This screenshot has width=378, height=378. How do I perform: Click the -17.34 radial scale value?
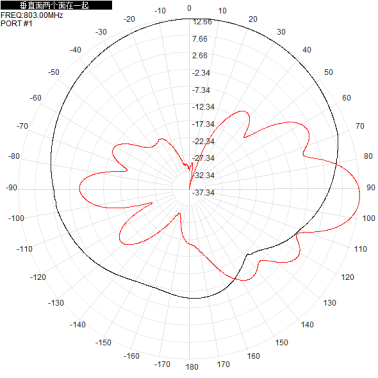coord(203,124)
